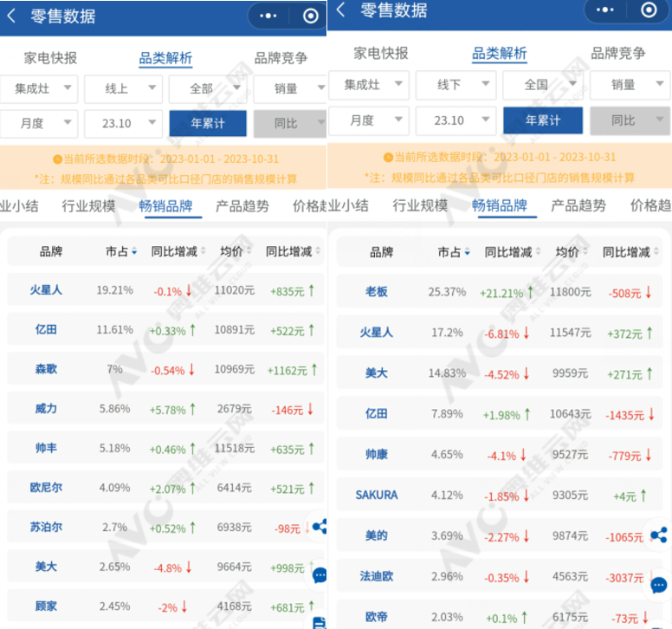Select 19.21% market share cell for 火星人

pos(114,290)
